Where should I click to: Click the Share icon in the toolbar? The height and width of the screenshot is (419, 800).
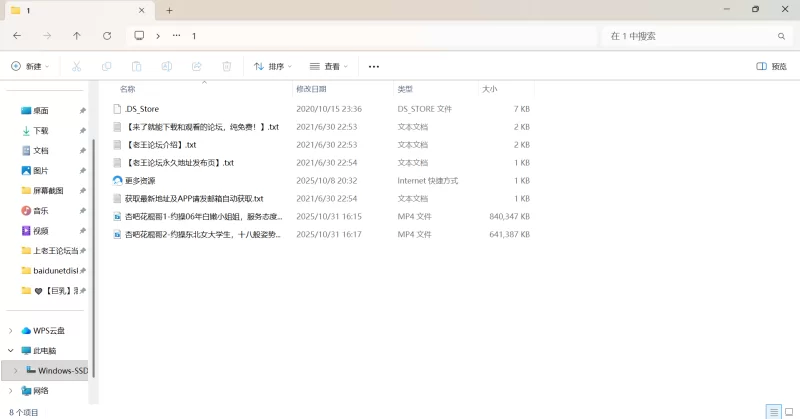197,66
